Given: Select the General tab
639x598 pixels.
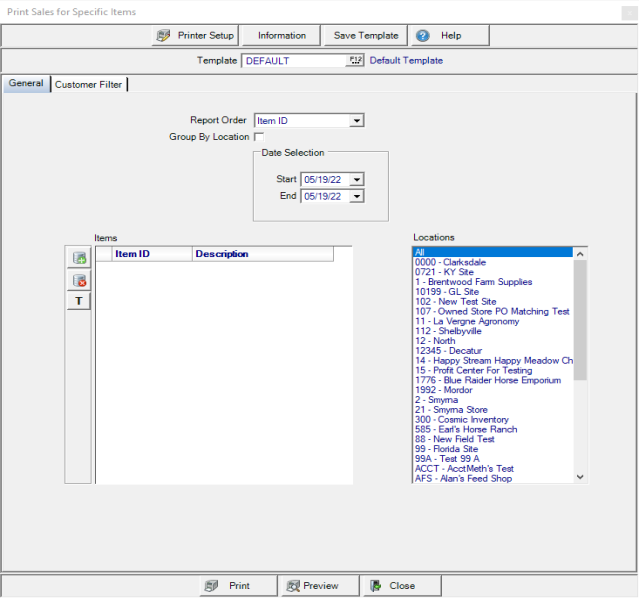Looking at the screenshot, I should pos(26,84).
